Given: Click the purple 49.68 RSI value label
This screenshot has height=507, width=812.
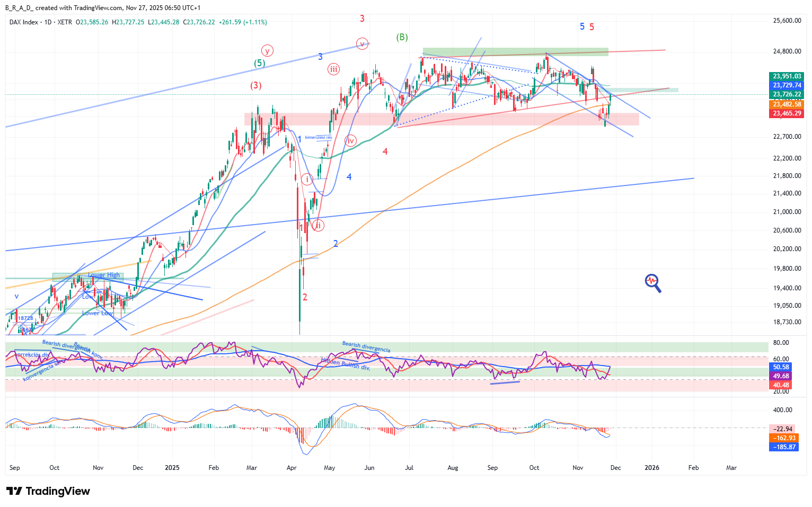Looking at the screenshot, I should pos(781,376).
